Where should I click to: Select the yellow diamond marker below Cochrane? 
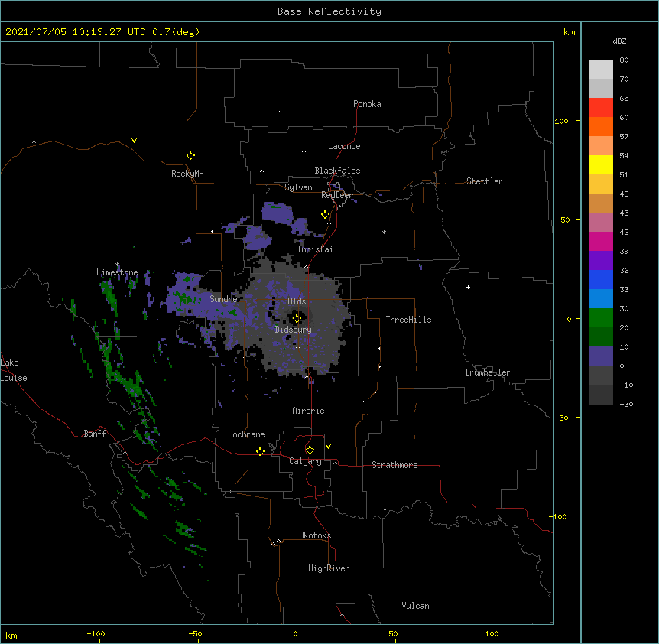[260, 451]
